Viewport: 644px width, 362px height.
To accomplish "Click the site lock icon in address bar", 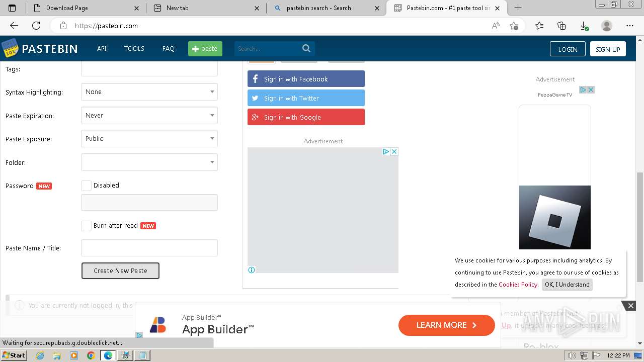I will point(63,26).
